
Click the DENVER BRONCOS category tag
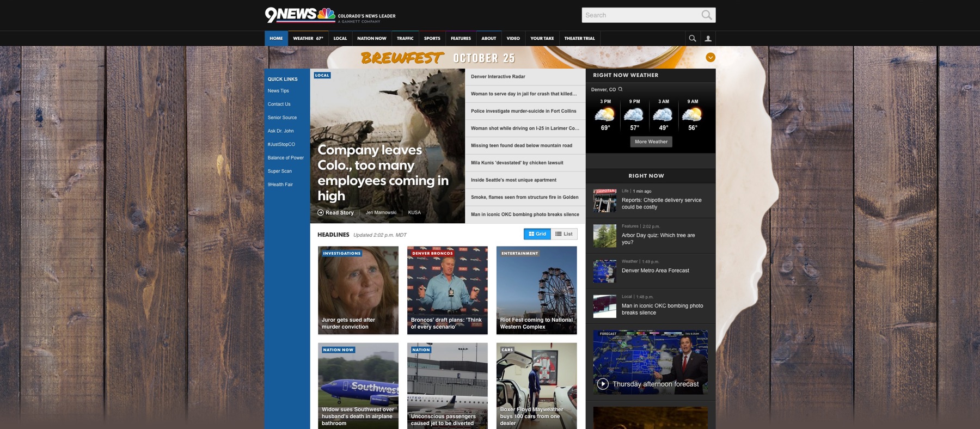click(x=432, y=253)
